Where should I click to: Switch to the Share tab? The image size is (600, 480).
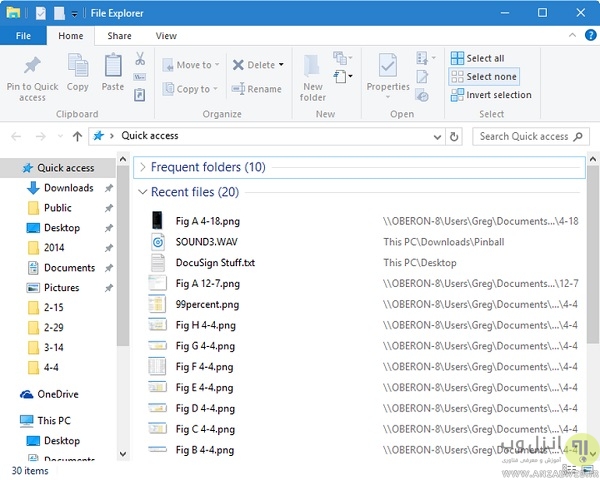(x=119, y=36)
